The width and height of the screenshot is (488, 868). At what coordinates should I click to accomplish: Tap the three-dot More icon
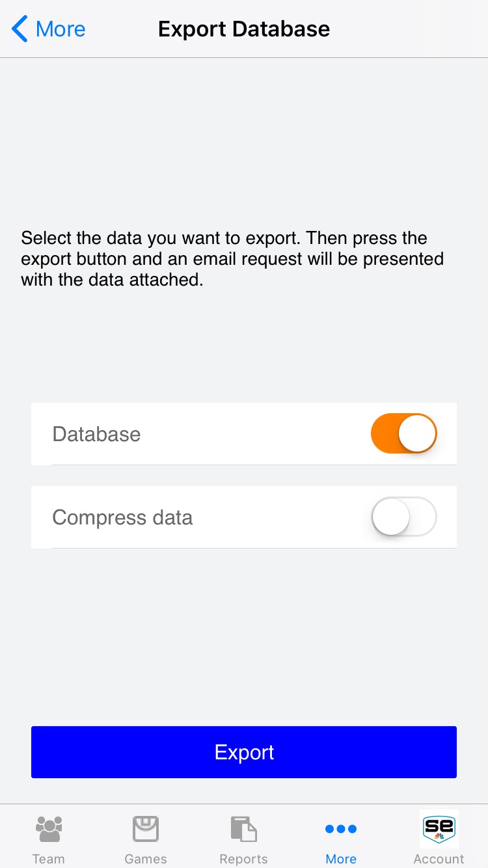pyautogui.click(x=341, y=829)
